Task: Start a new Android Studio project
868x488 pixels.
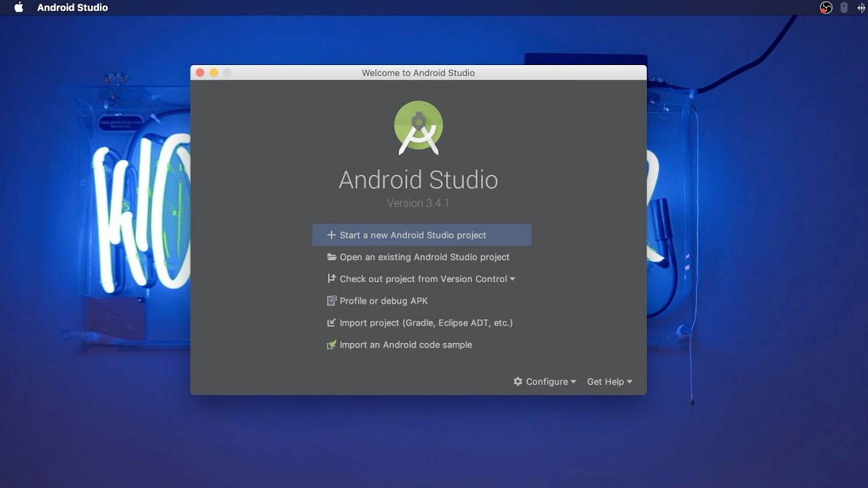Action: [422, 235]
